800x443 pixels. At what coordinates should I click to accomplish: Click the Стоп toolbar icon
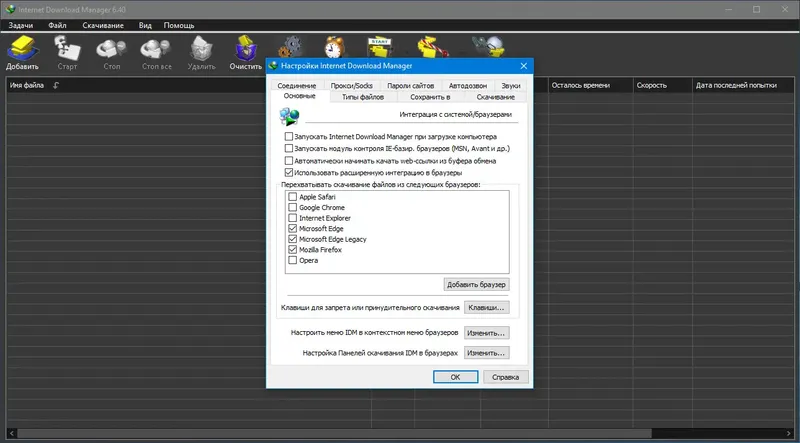(112, 53)
